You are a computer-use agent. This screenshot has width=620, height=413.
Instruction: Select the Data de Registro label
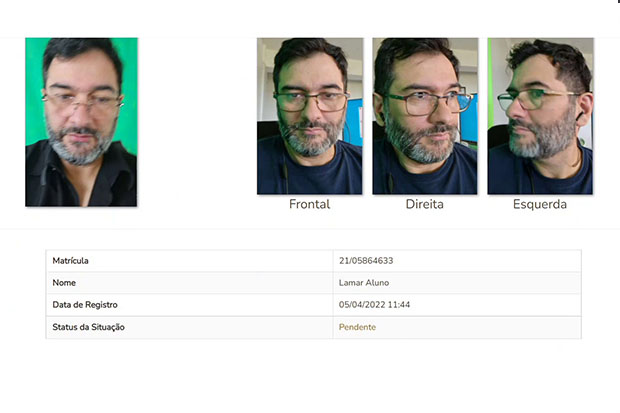pyautogui.click(x=85, y=305)
